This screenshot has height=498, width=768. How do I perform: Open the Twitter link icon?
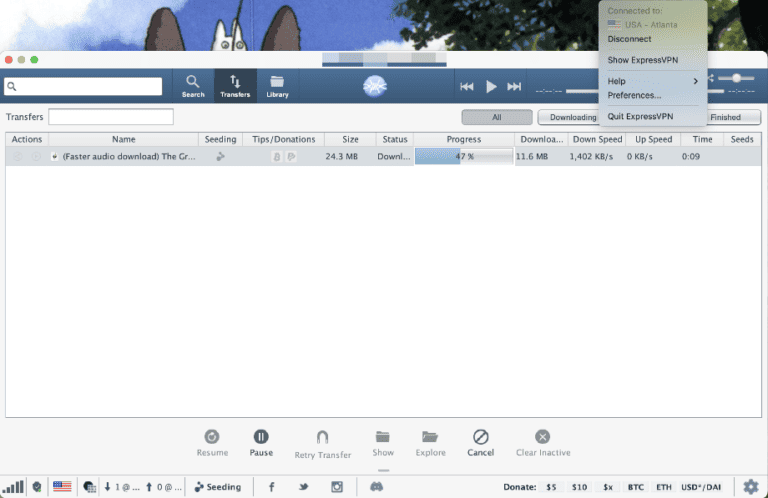pyautogui.click(x=303, y=487)
